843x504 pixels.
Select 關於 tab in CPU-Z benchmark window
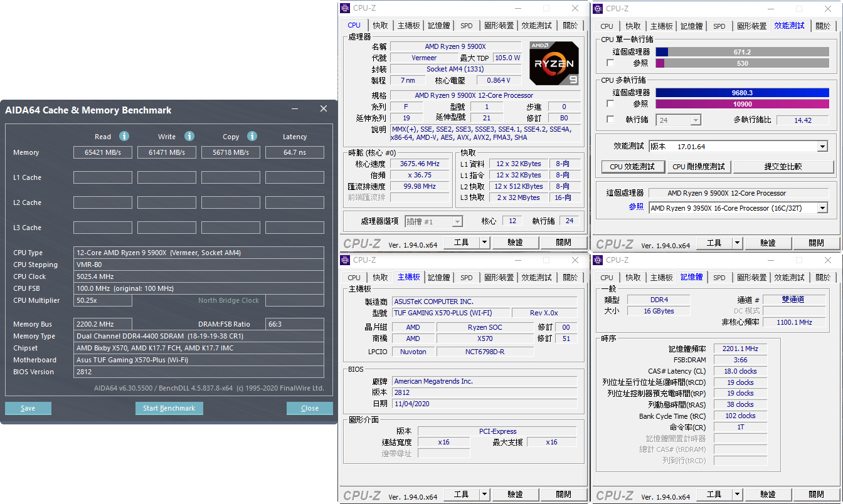[822, 26]
